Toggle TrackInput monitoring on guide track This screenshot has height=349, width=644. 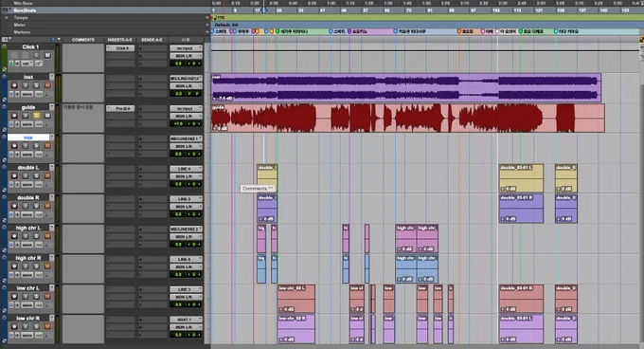(26, 116)
